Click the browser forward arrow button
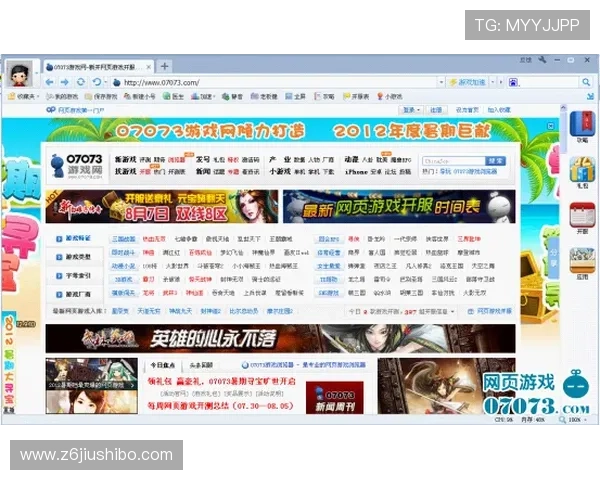 (65, 81)
